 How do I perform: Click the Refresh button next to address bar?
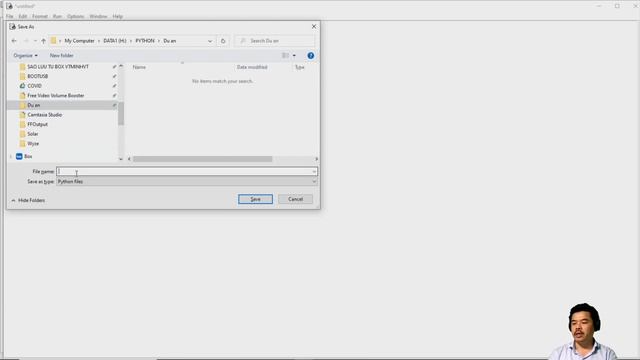tap(223, 41)
